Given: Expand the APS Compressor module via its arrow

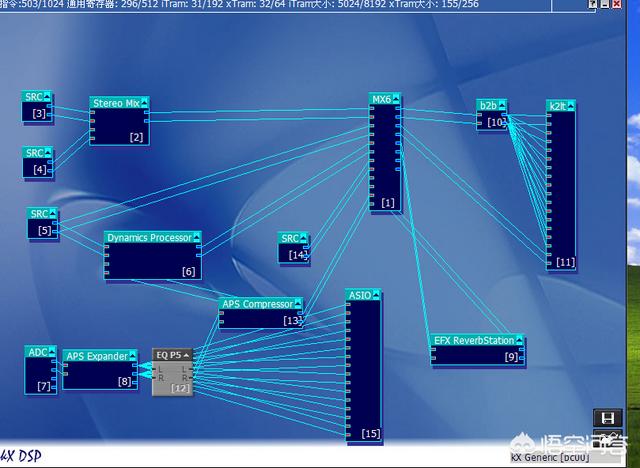Looking at the screenshot, I should coord(298,304).
